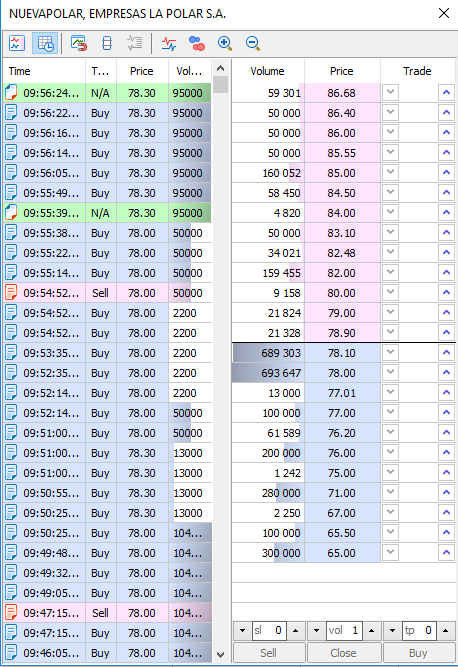The width and height of the screenshot is (458, 667).
Task: Zoom out with the magnifier minus icon
Action: click(x=253, y=43)
